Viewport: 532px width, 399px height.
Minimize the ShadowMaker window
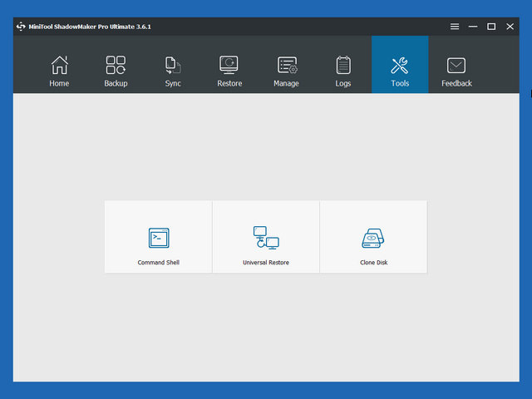tap(473, 27)
